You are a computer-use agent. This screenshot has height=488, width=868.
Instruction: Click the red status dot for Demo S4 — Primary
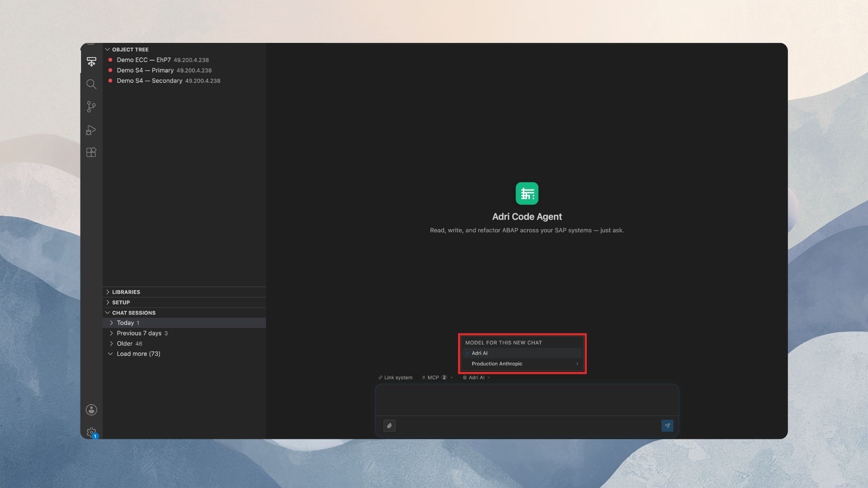110,70
